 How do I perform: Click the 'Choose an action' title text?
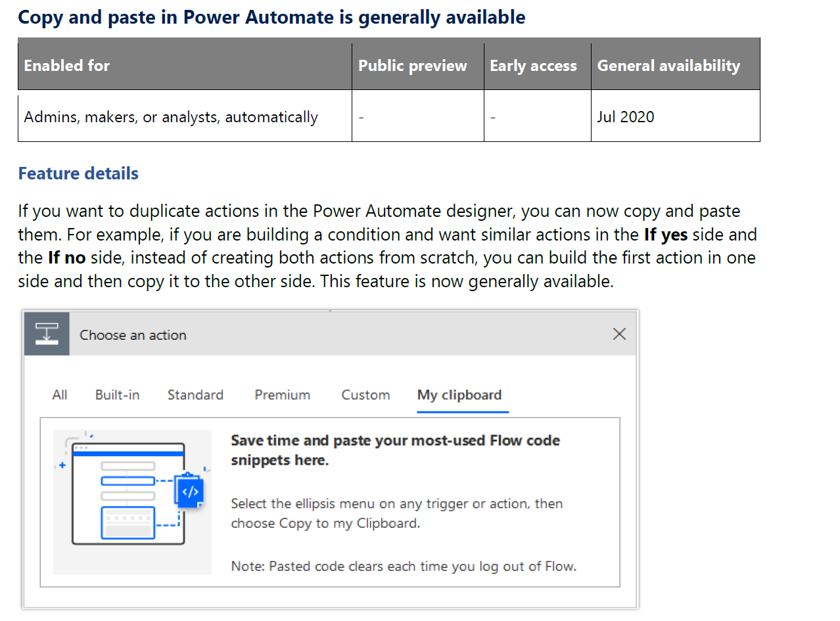133,335
